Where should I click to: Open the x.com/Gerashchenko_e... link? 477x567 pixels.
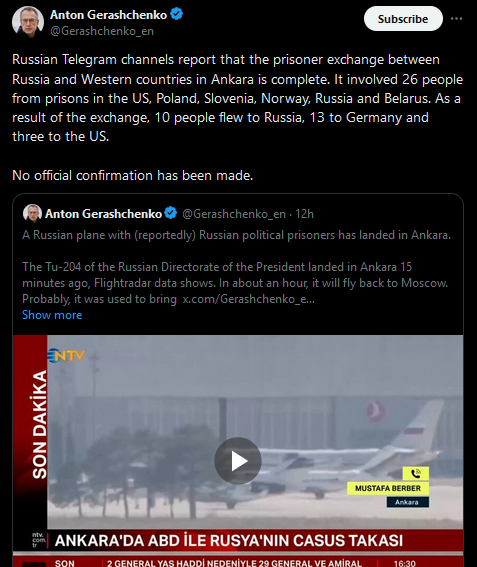tap(248, 299)
